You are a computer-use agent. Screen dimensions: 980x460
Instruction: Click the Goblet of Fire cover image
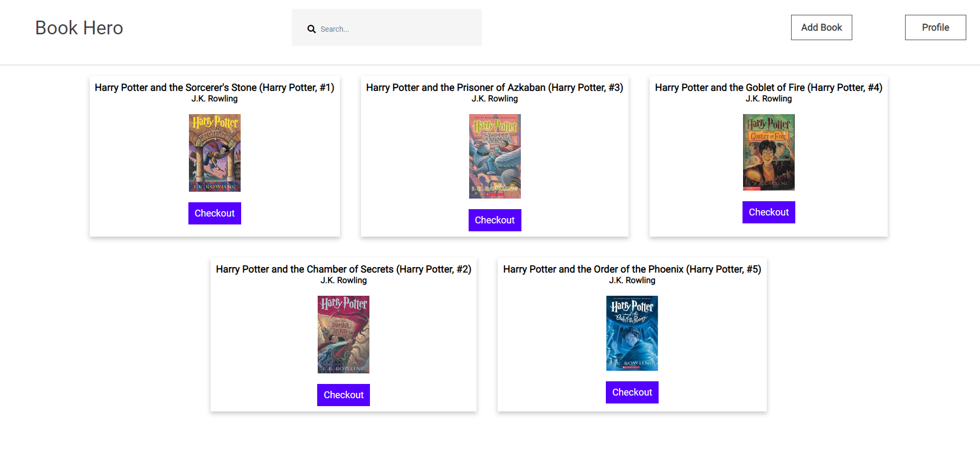(769, 152)
